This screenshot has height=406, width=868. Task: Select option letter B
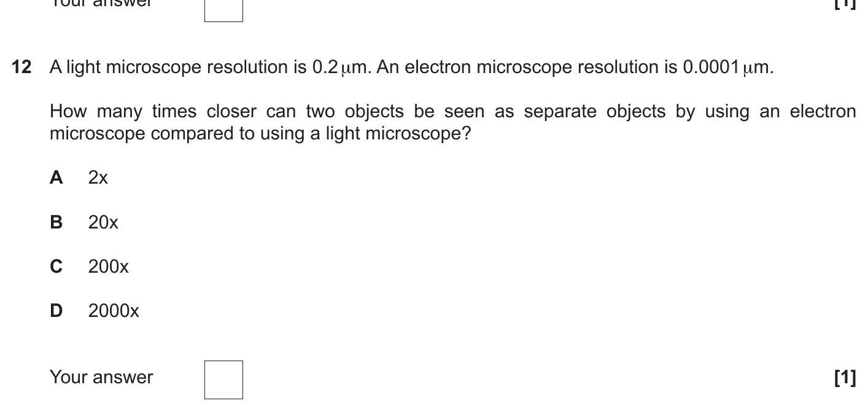(x=56, y=222)
